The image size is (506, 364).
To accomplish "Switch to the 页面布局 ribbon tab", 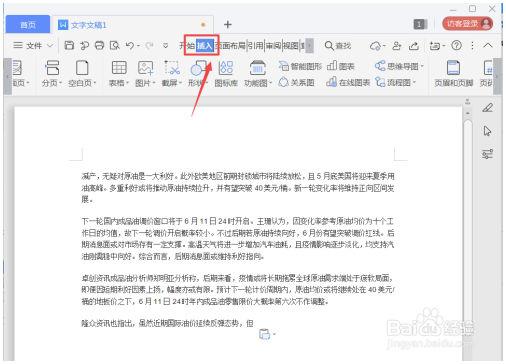I will (x=230, y=45).
